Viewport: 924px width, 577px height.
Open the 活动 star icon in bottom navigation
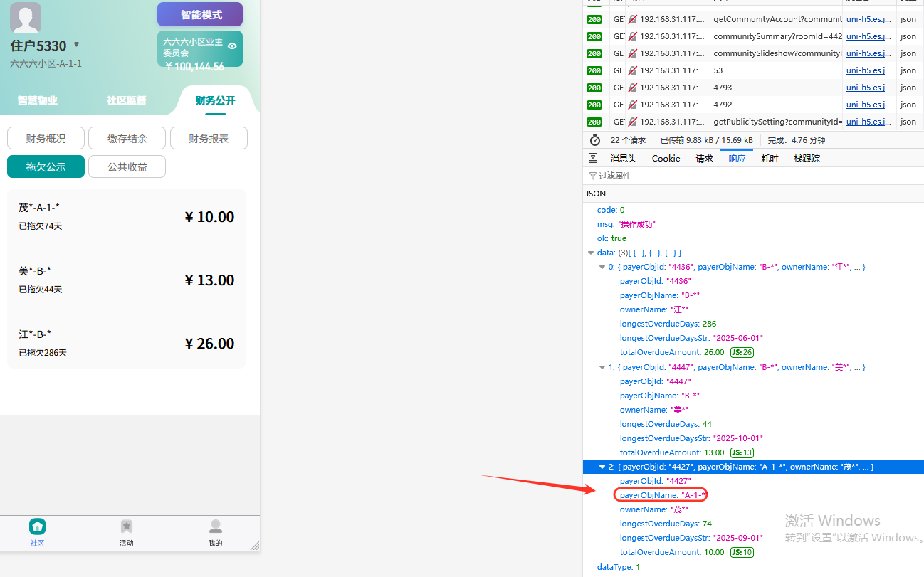pos(126,526)
